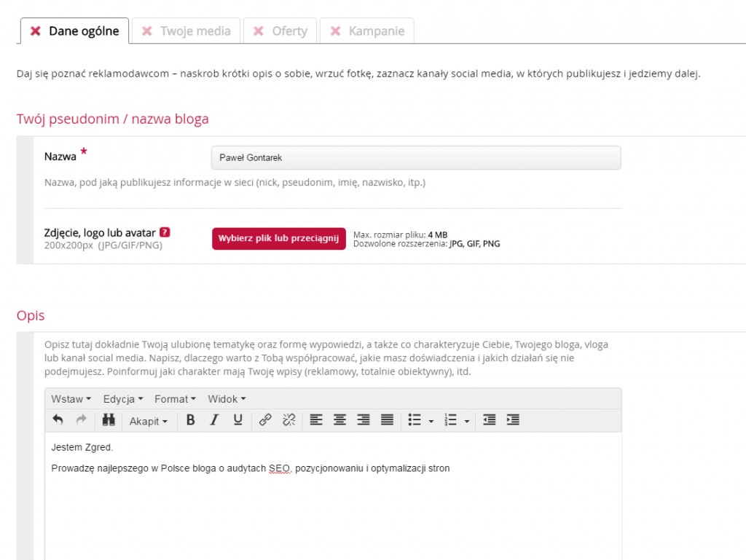Click the help icon beside avatar label

(x=165, y=232)
